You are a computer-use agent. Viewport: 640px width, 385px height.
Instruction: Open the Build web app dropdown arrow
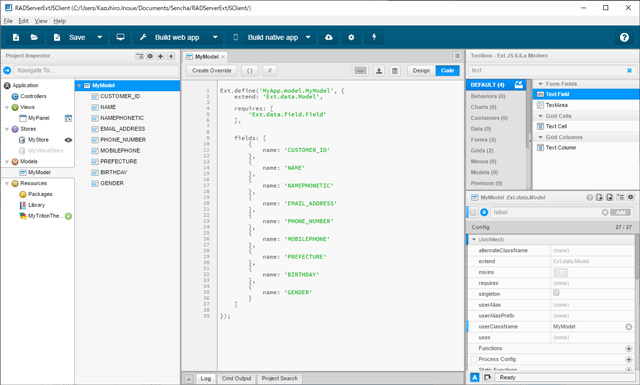coord(215,37)
